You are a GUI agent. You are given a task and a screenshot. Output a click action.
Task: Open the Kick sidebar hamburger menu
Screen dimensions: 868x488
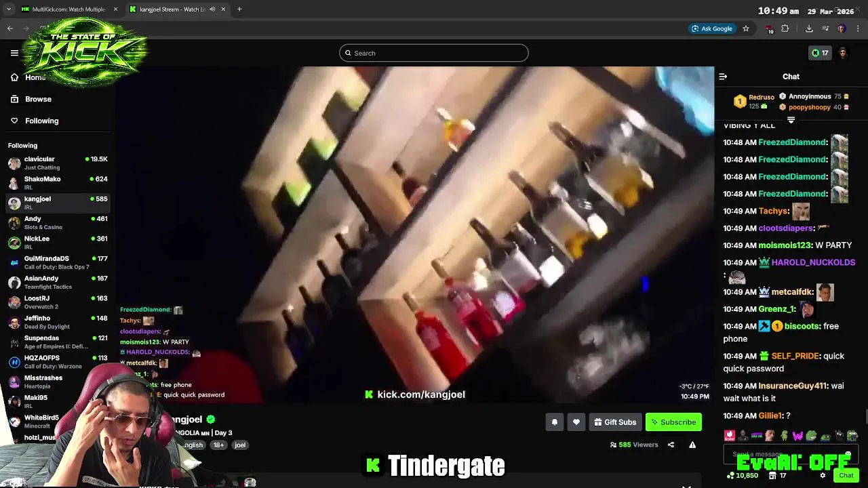[14, 53]
